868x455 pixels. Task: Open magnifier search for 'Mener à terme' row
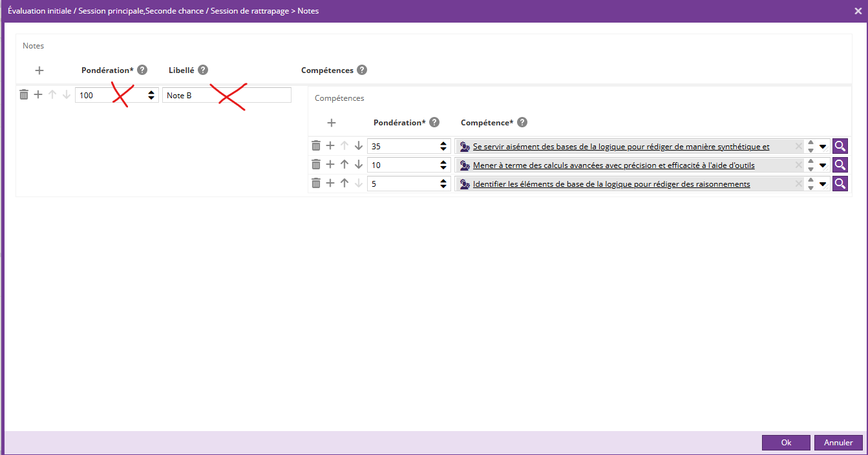(x=840, y=165)
